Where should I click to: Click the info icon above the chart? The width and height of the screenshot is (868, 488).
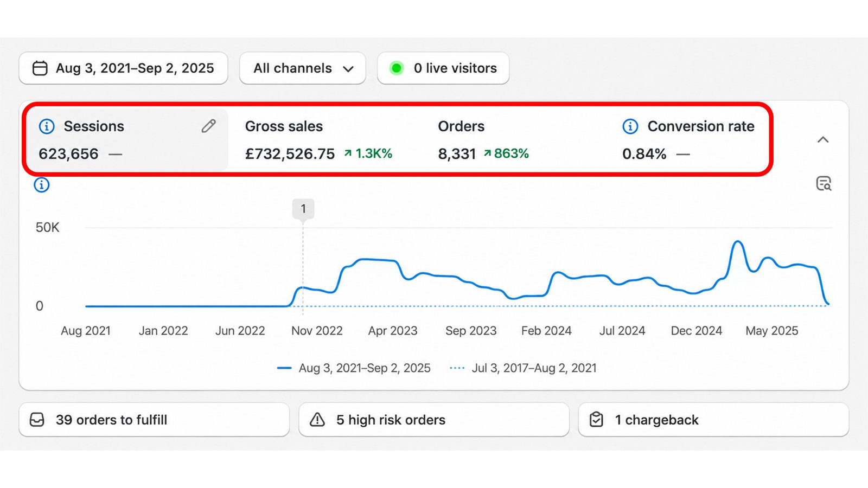point(42,185)
